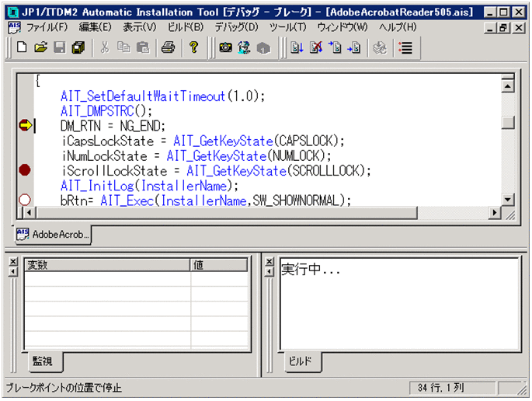532x401 pixels.
Task: Click the first empty variable cell
Action: coord(107,279)
